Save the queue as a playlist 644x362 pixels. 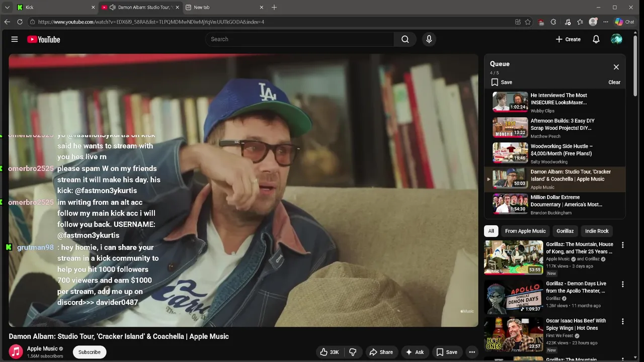point(502,82)
